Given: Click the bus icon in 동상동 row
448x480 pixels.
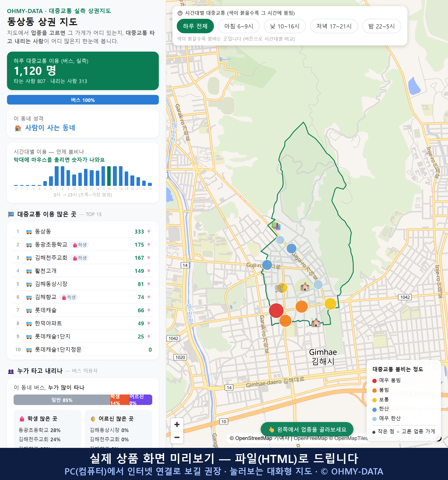Looking at the screenshot, I should (29, 232).
